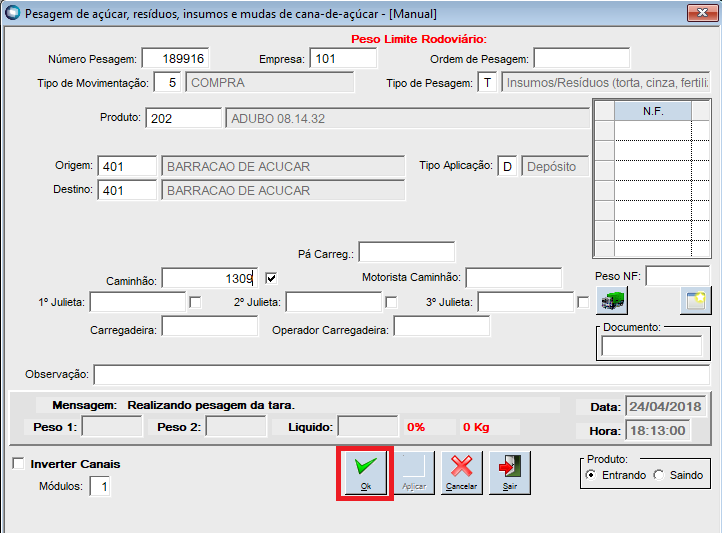
Task: Click the Depósito description box
Action: [x=555, y=166]
